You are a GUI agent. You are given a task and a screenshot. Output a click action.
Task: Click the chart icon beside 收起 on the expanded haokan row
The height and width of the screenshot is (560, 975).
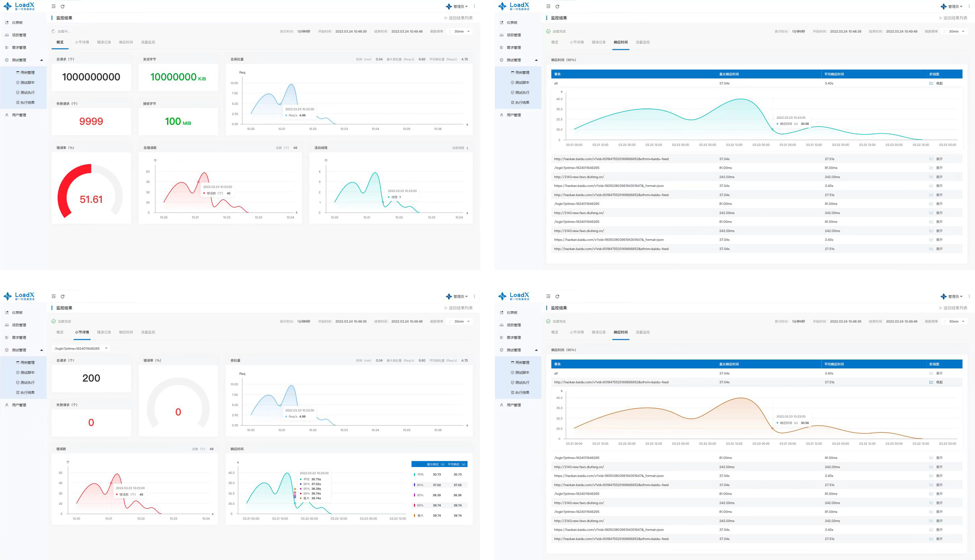[931, 382]
